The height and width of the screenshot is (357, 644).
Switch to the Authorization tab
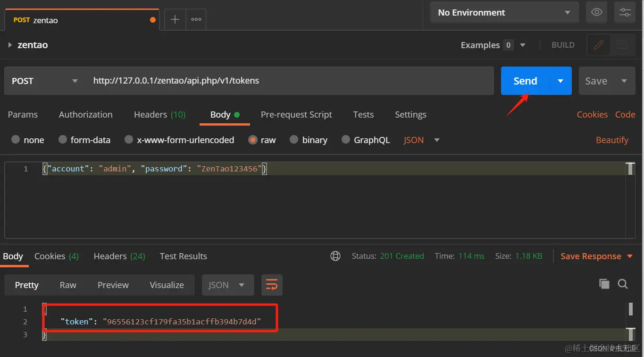coord(86,114)
